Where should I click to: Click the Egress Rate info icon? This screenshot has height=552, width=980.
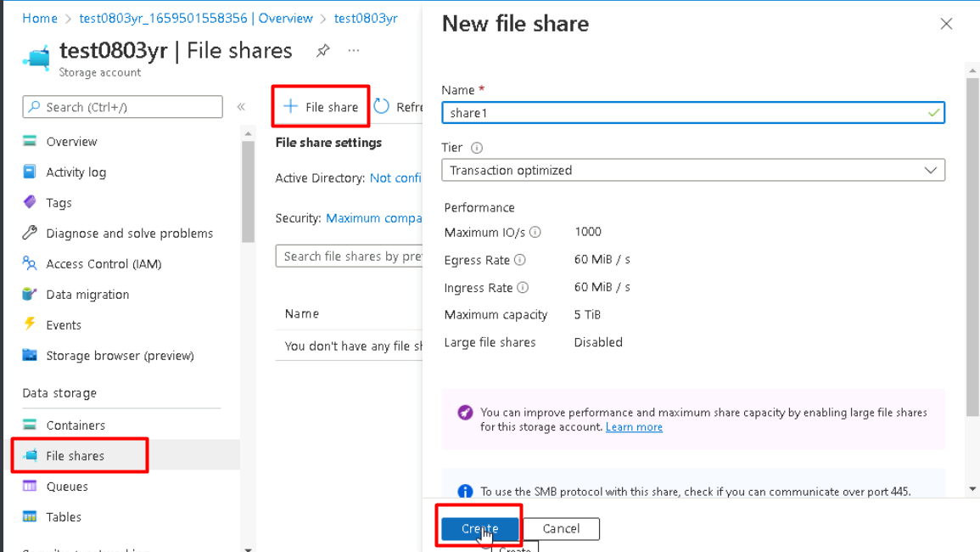tap(520, 260)
